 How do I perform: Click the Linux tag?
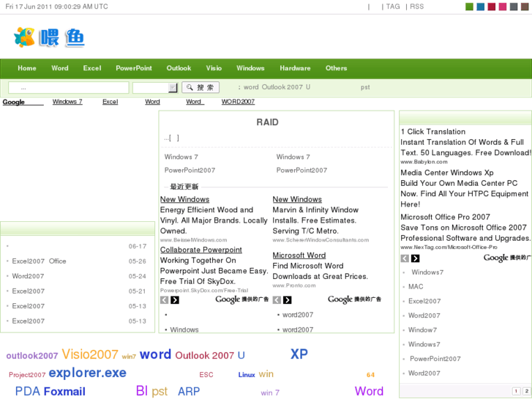(247, 375)
